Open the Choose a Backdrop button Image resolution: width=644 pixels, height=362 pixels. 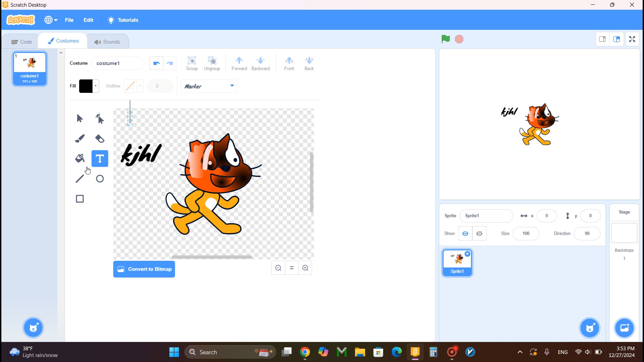click(x=624, y=327)
